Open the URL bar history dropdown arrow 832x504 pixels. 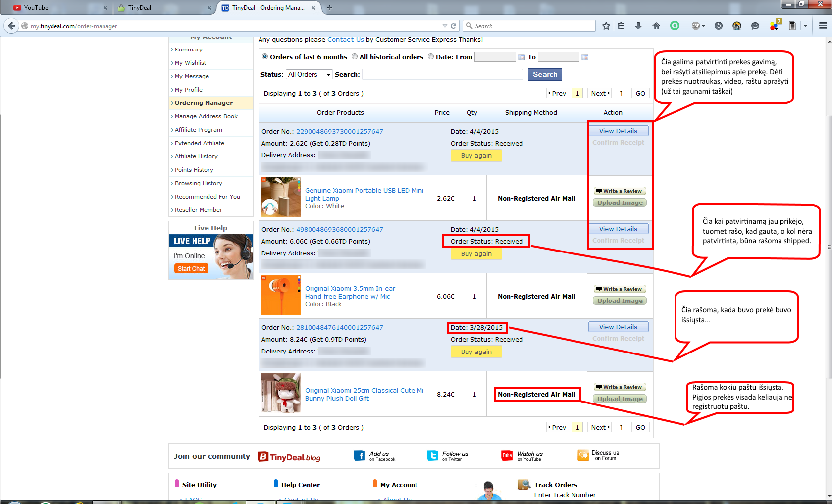(x=445, y=26)
